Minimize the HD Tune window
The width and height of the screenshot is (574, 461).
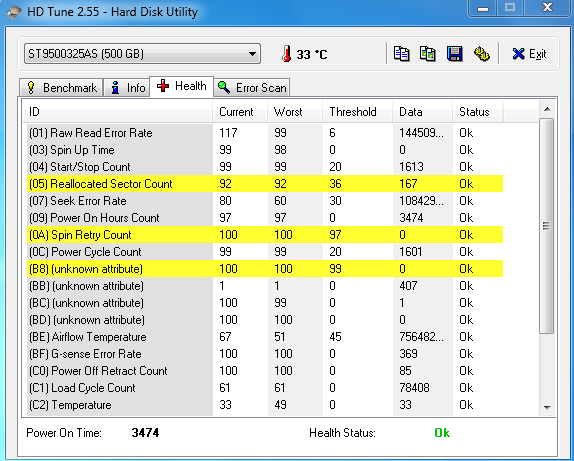(x=483, y=8)
